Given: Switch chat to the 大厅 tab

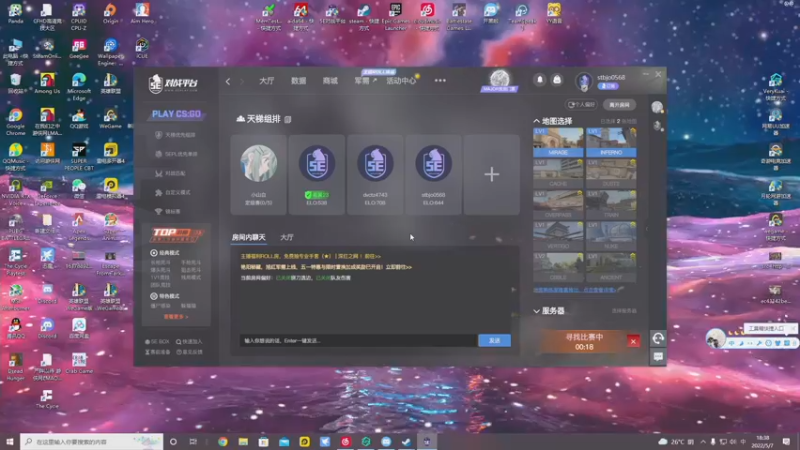Looking at the screenshot, I should pos(287,237).
